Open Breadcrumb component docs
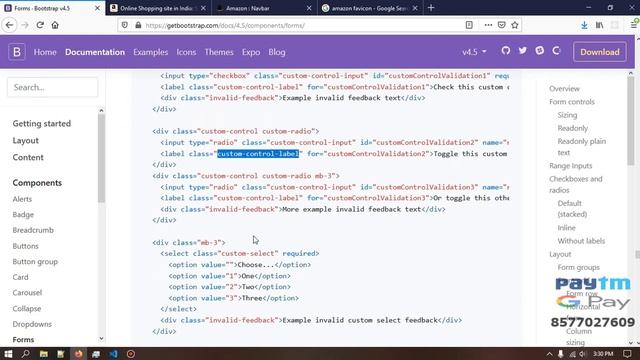 (33, 230)
